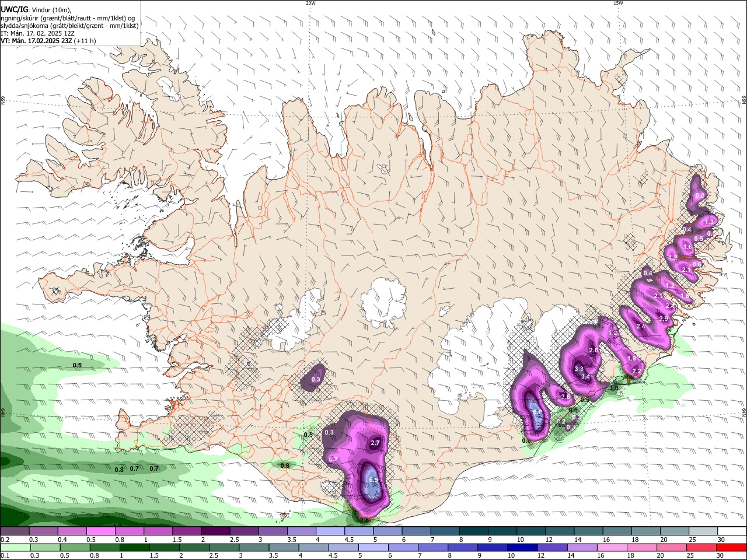The image size is (747, 560).
Task: Click the 1.9 snowfall value
Action: point(631,358)
